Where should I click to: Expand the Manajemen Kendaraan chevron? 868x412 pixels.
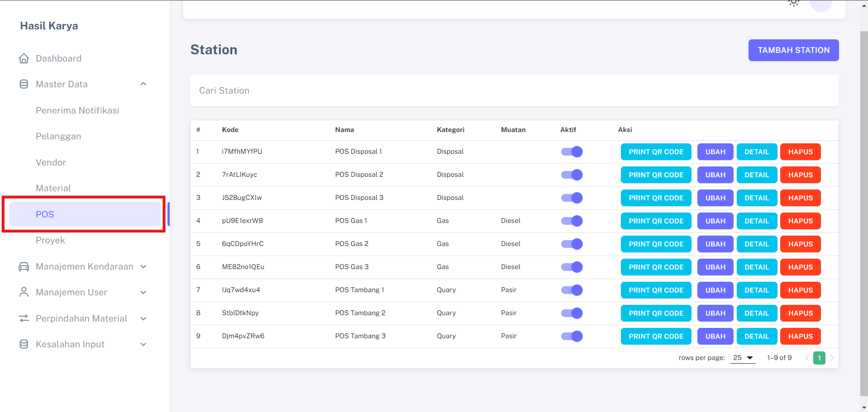point(143,267)
